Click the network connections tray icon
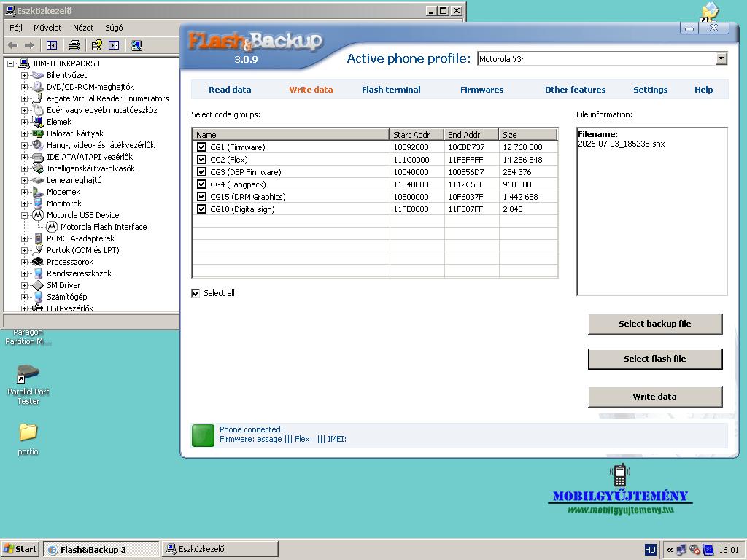The height and width of the screenshot is (560, 747). [x=682, y=550]
